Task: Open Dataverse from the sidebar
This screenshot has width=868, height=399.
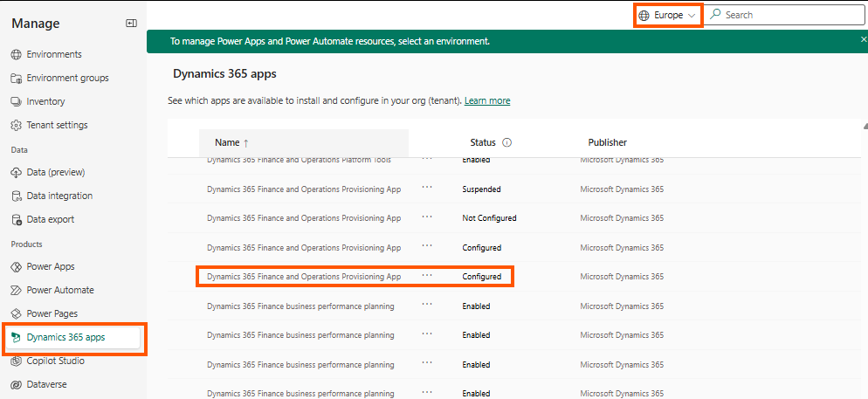Action: [47, 384]
